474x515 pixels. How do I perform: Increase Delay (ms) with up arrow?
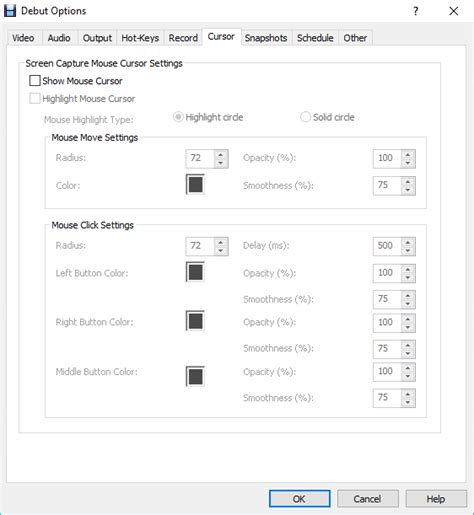point(408,242)
